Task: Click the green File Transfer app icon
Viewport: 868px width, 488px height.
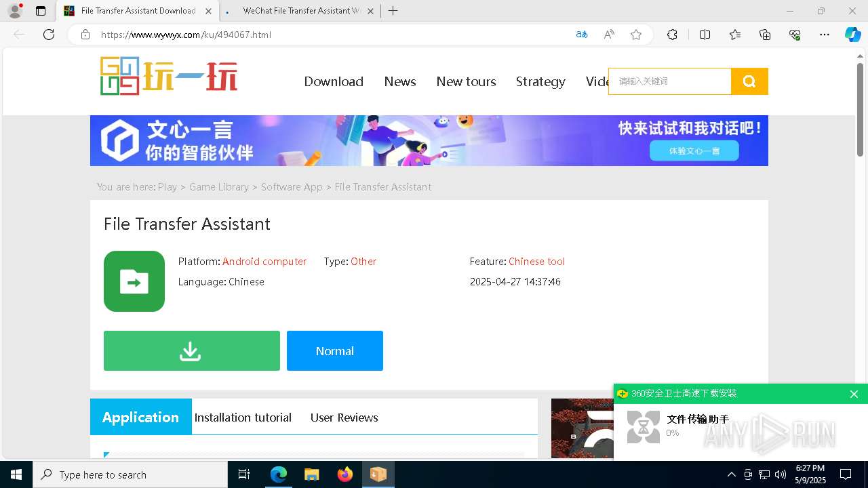Action: [x=134, y=281]
